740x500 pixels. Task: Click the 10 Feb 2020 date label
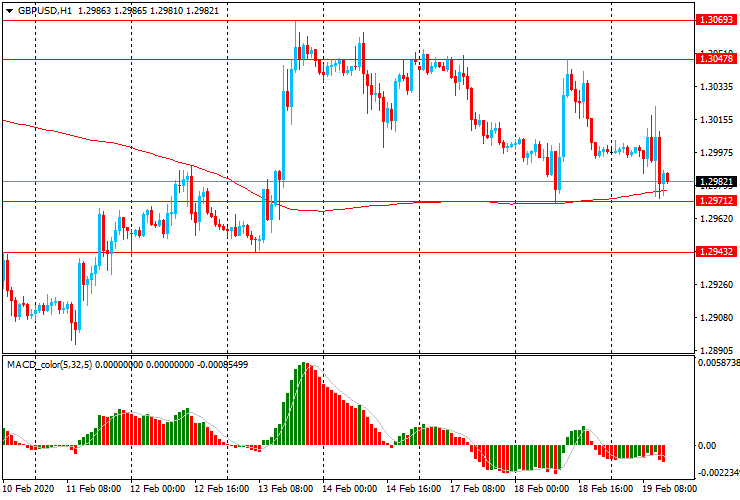29,490
